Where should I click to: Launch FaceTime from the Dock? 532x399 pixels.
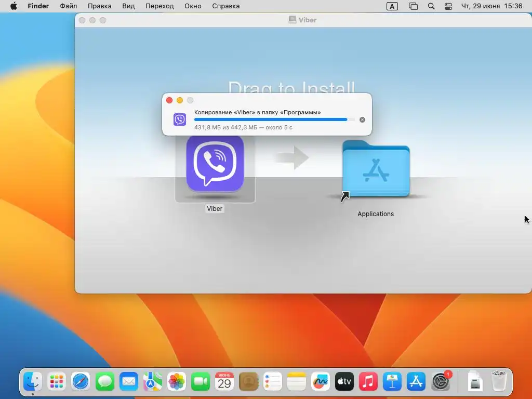(201, 382)
